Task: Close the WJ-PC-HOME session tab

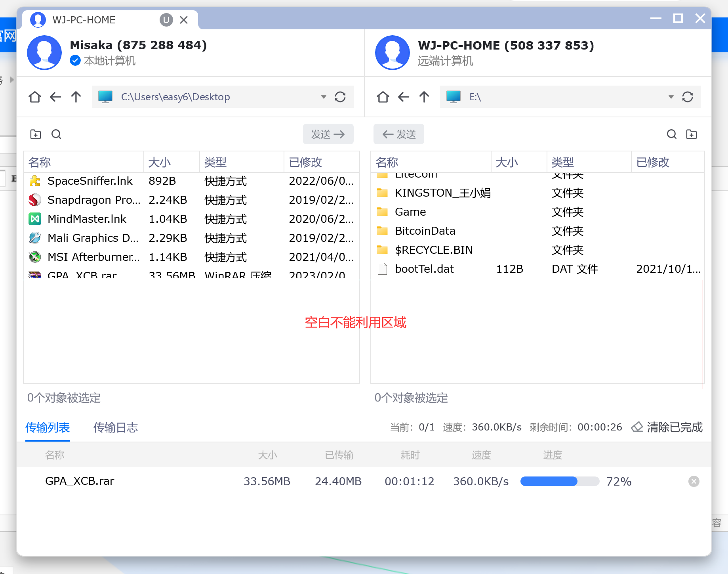Action: 184,20
